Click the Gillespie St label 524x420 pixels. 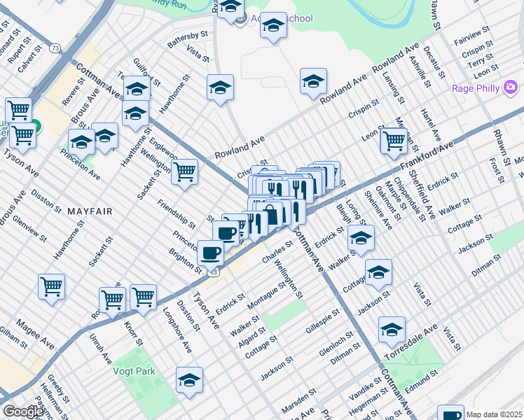322,321
